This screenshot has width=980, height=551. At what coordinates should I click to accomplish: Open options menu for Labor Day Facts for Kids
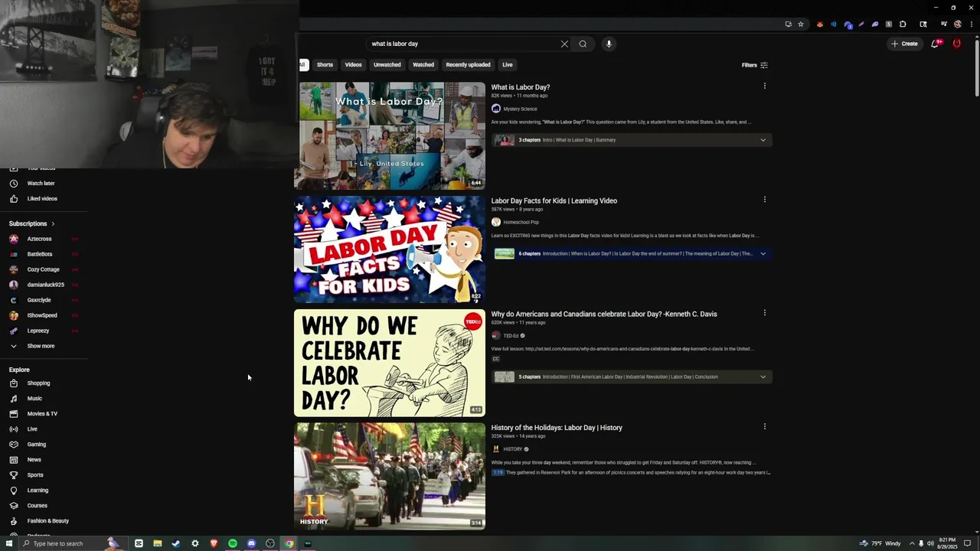(764, 200)
